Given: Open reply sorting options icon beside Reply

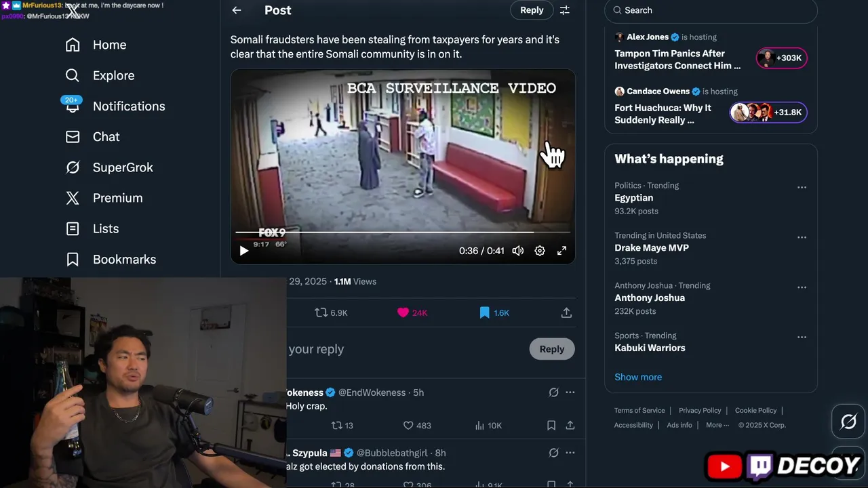Looking at the screenshot, I should tap(564, 10).
